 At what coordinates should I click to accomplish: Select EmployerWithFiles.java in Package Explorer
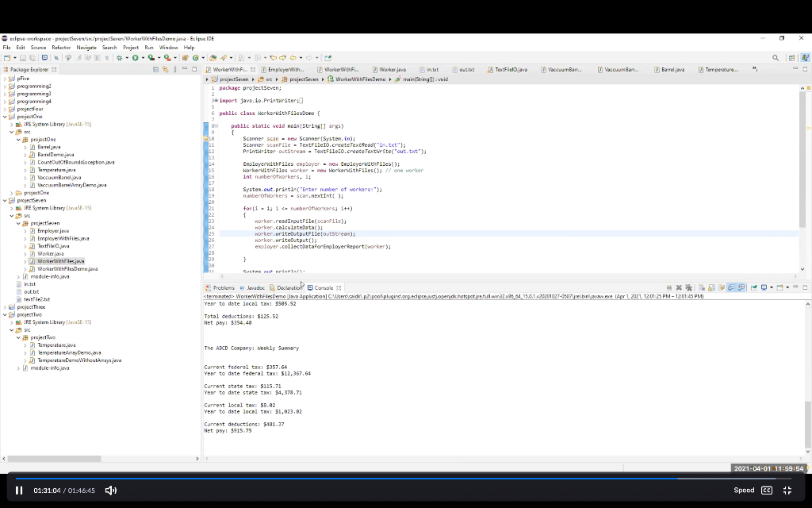(63, 238)
